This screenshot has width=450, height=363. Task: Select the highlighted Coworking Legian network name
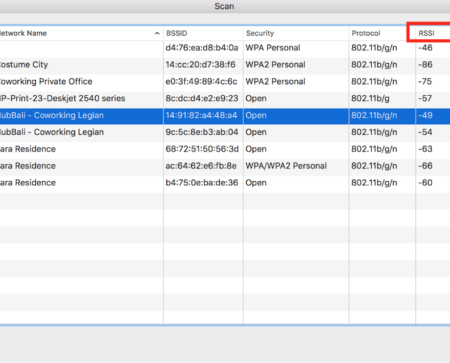[52, 115]
